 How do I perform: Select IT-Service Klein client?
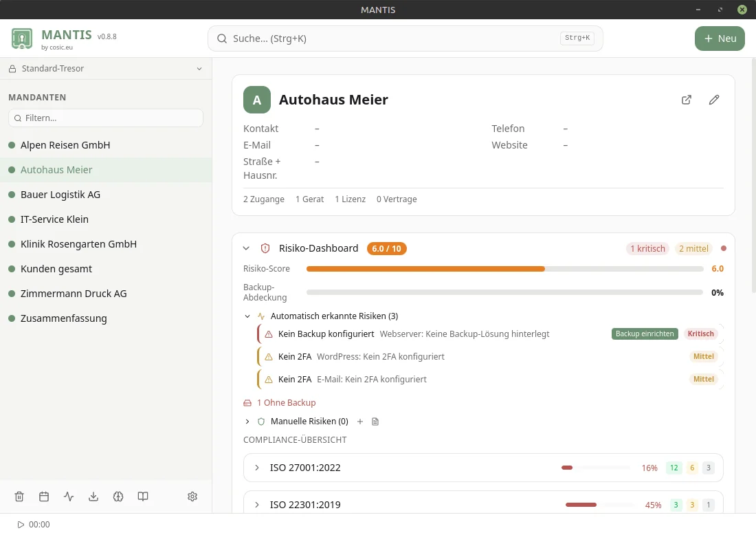click(x=106, y=219)
